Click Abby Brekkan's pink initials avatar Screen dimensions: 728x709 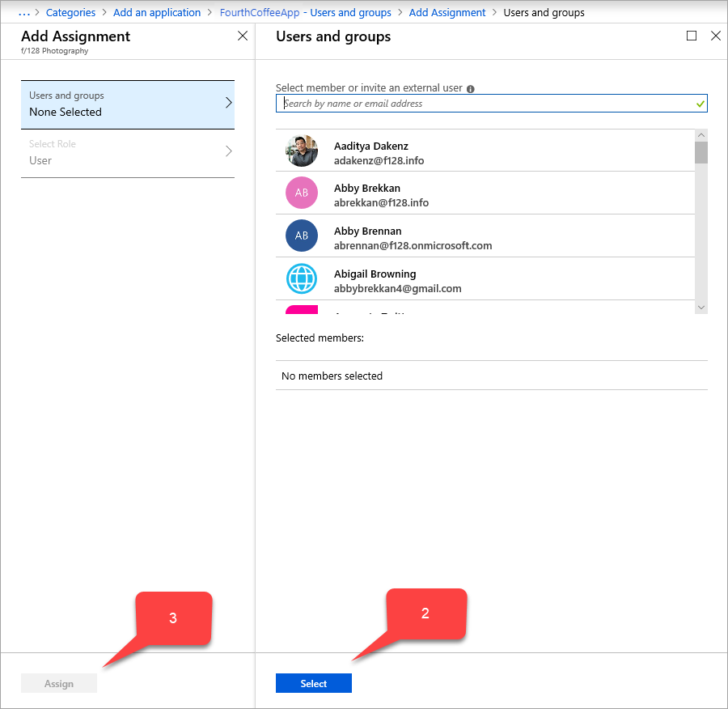click(302, 193)
